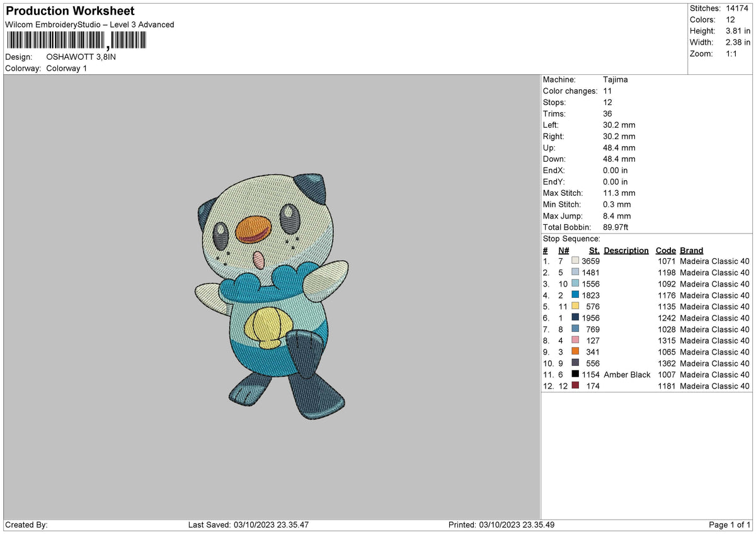This screenshot has width=756, height=534.
Task: Select the dark red swatch for code 1181
Action: pos(575,385)
